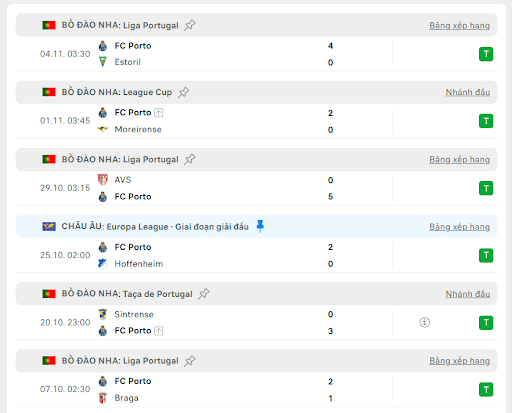Unpin the Europa League competition
The image size is (512, 413).
[260, 226]
